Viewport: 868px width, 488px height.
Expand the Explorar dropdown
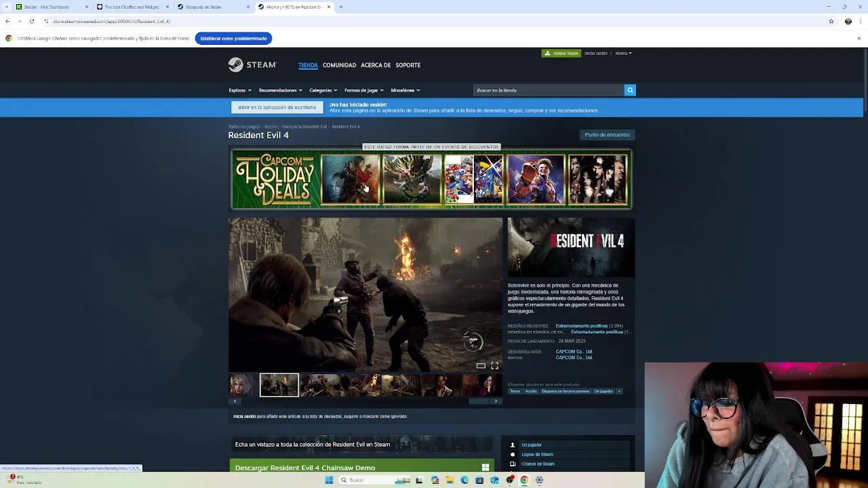240,90
